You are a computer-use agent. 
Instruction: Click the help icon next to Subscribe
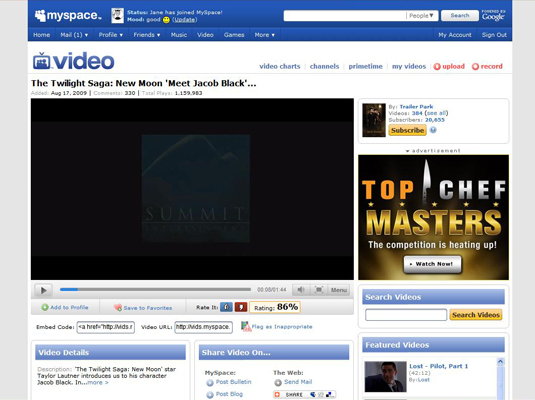click(433, 130)
